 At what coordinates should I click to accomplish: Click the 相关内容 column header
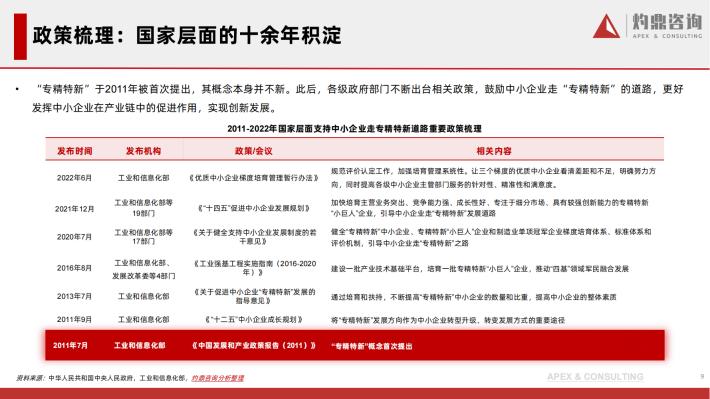(x=494, y=151)
